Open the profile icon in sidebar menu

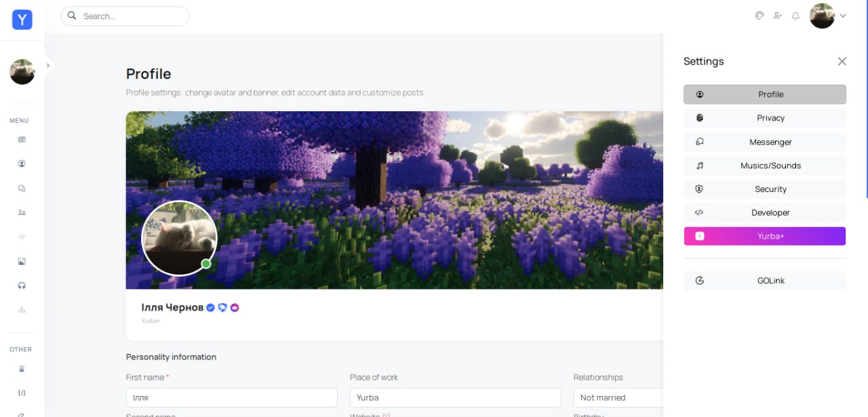[22, 163]
